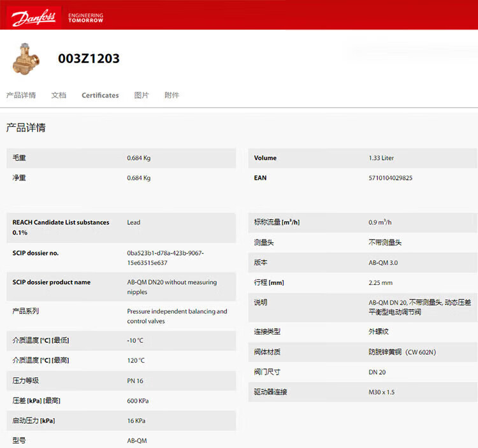
Task: Select the AB-QM DN20 without measuring nipples text
Action: [172, 287]
